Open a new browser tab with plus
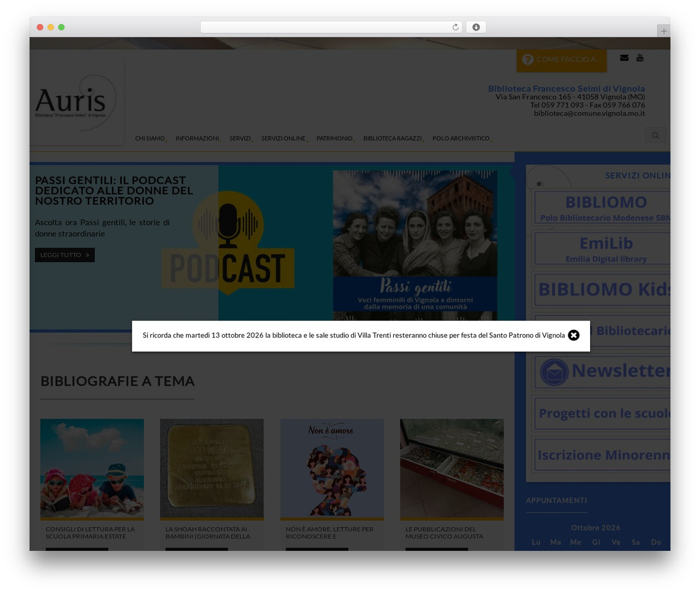This screenshot has height=593, width=700. [x=663, y=31]
